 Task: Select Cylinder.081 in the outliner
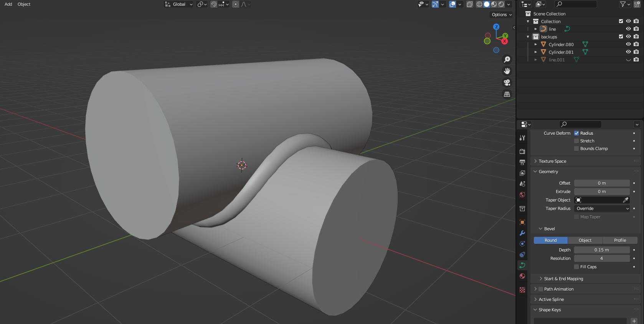tap(561, 52)
